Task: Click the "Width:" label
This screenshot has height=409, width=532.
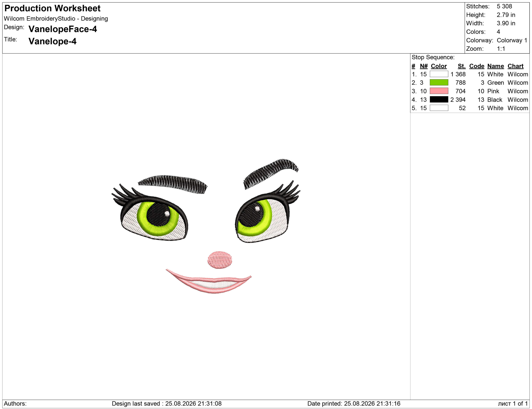Action: 475,23
